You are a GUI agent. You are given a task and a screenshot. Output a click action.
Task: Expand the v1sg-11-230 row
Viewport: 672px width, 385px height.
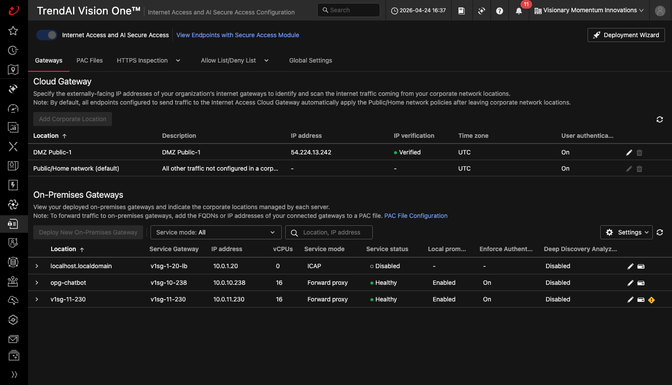pos(37,300)
